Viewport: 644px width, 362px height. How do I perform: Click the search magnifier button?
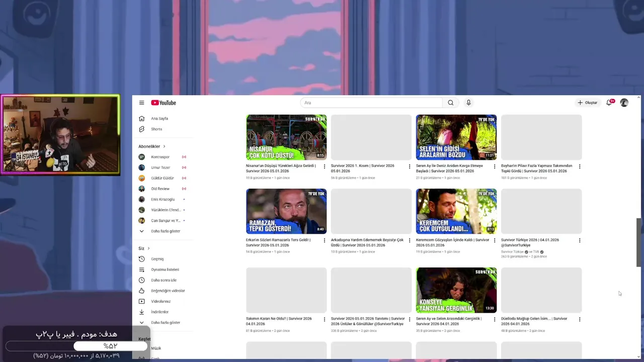(451, 103)
